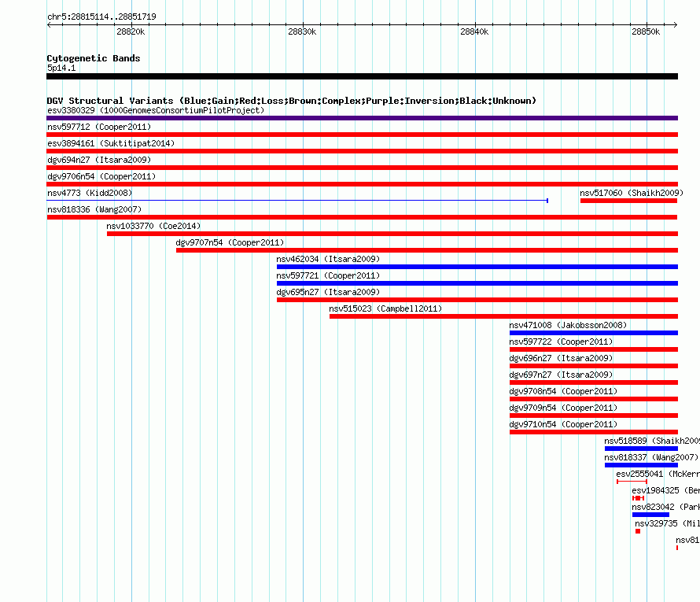The height and width of the screenshot is (602, 700).
Task: Click the dgv694n27 (Itsara2009) label
Action: point(99,160)
